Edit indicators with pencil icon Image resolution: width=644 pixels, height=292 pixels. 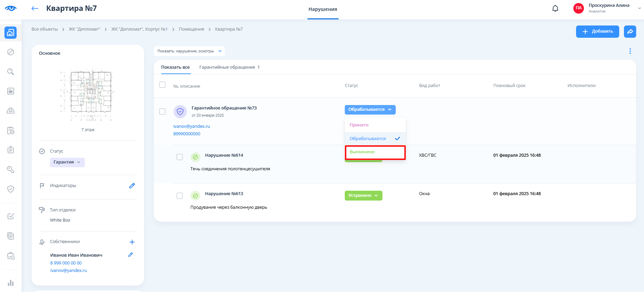point(132,186)
